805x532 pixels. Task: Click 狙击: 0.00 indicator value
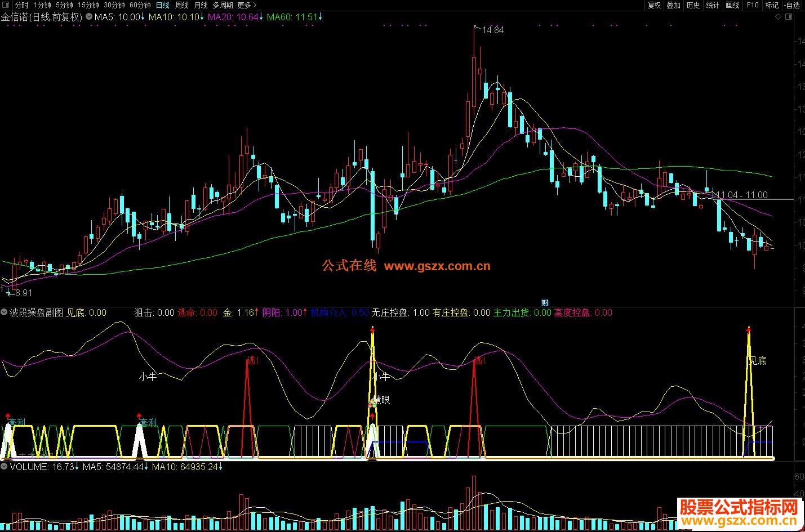[x=155, y=312]
